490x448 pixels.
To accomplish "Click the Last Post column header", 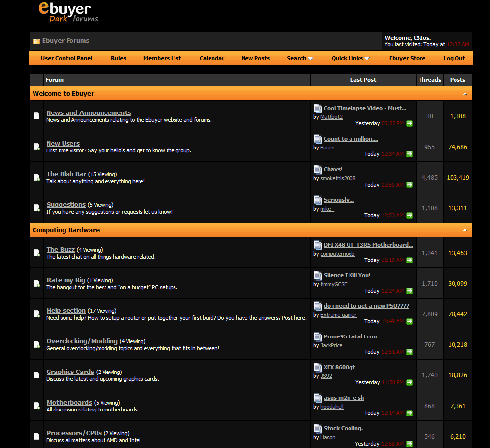I will (x=363, y=80).
